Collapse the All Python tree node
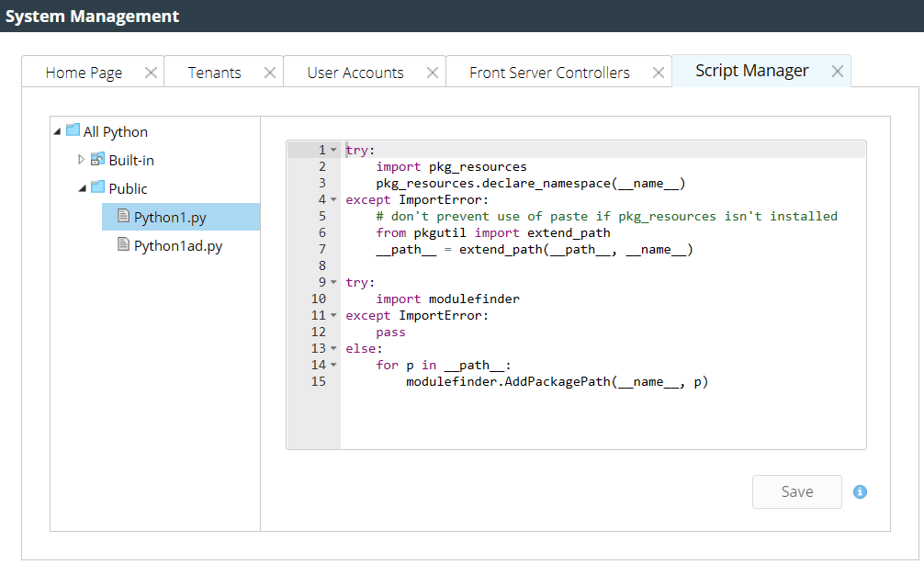 (58, 132)
